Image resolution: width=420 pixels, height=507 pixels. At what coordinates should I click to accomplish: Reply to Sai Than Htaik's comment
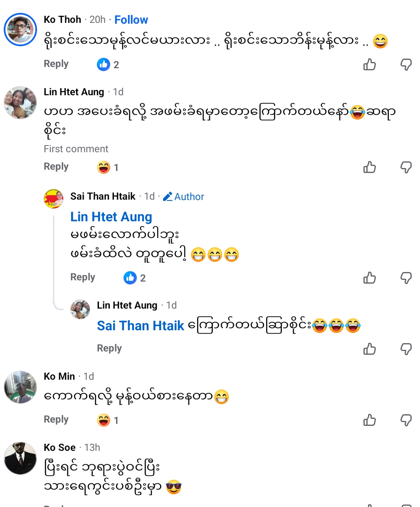tap(83, 277)
